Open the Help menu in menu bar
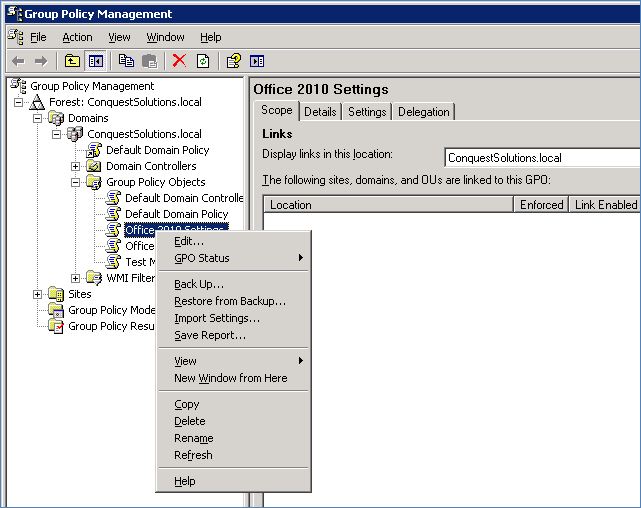The image size is (641, 508). point(211,37)
